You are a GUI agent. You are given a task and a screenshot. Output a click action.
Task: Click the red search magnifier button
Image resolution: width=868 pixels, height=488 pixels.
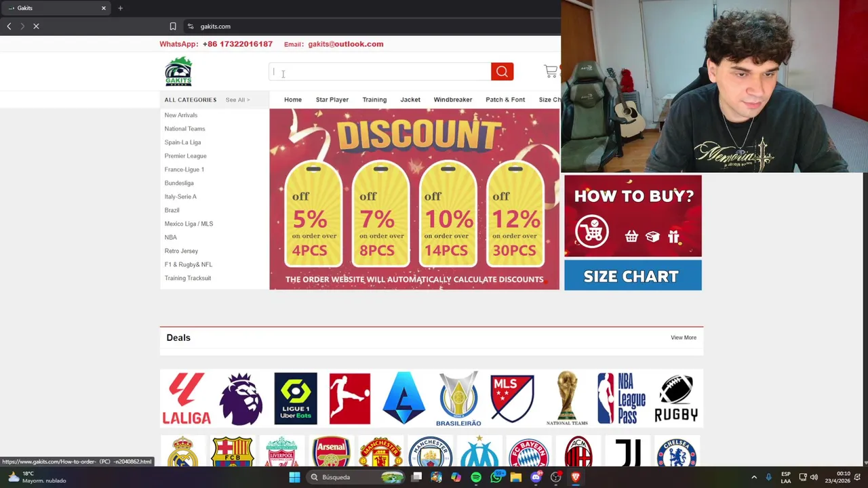click(502, 71)
